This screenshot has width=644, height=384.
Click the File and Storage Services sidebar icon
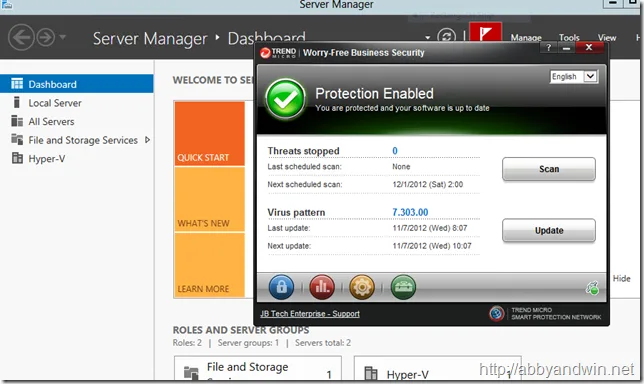pyautogui.click(x=17, y=140)
